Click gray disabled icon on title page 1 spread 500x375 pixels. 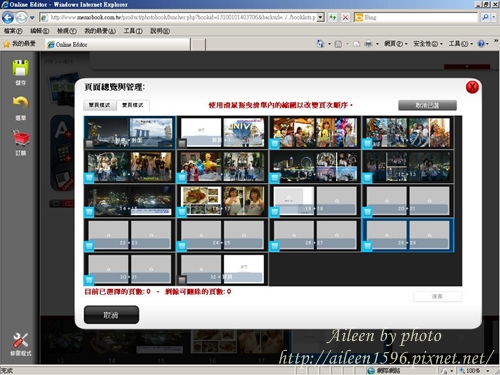pos(182,144)
